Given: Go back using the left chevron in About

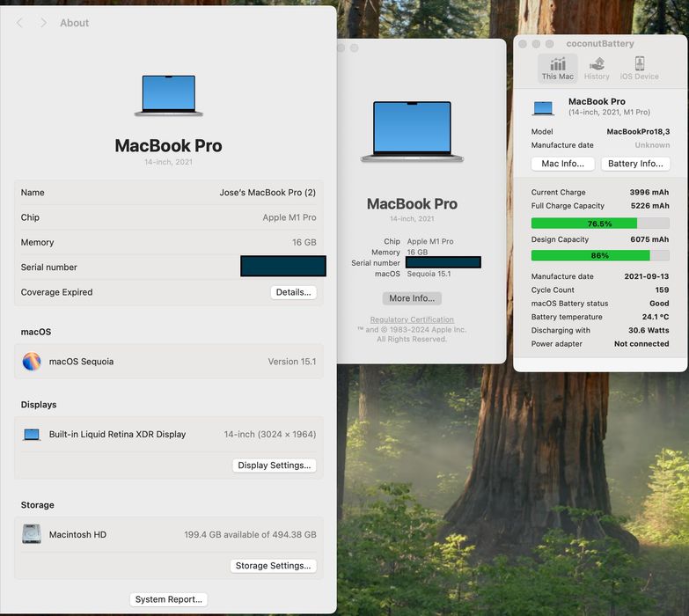Looking at the screenshot, I should [x=19, y=23].
